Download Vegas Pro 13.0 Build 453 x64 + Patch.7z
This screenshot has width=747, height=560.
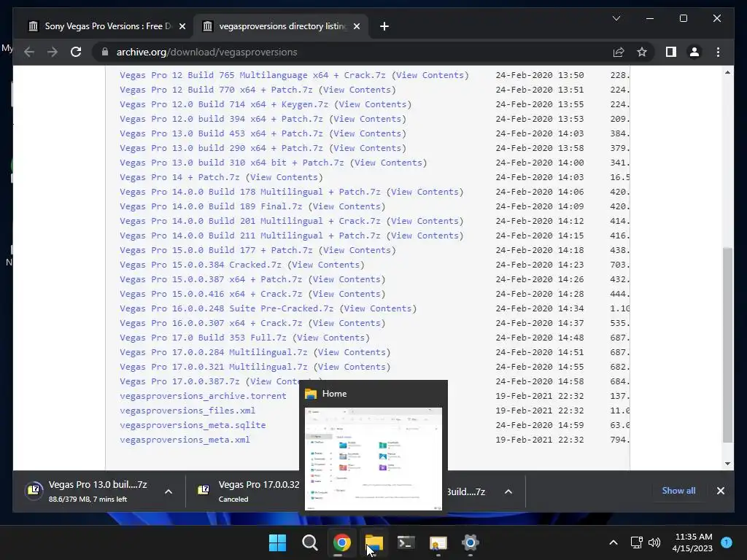point(221,134)
